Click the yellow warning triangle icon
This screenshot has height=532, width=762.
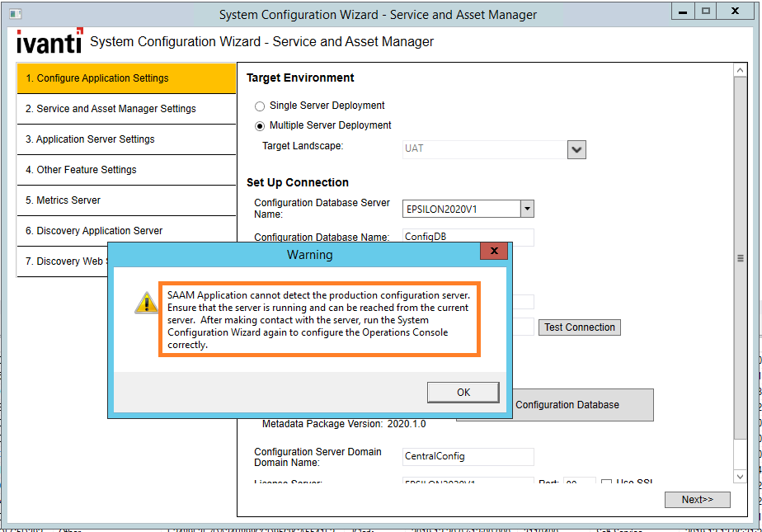[x=146, y=303]
